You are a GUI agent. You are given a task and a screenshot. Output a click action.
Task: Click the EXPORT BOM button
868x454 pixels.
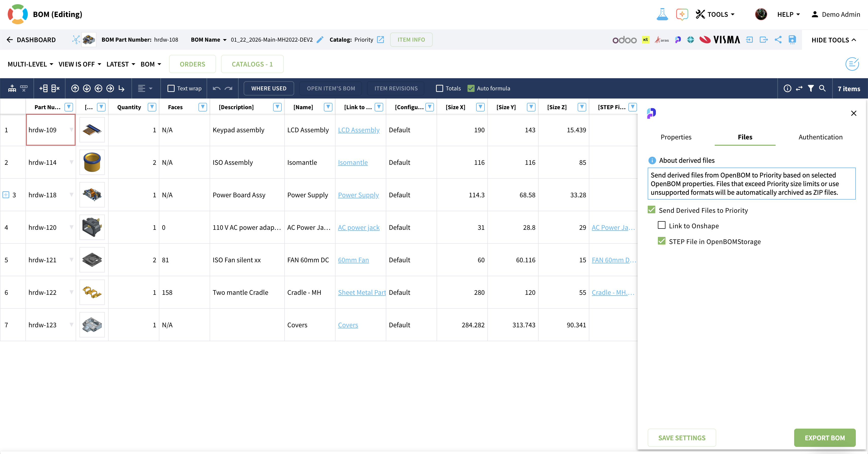pyautogui.click(x=824, y=437)
